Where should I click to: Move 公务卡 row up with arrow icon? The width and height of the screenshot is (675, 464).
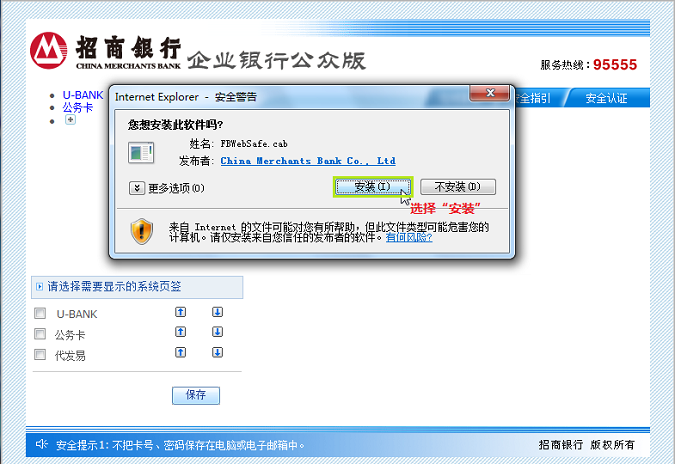click(180, 332)
